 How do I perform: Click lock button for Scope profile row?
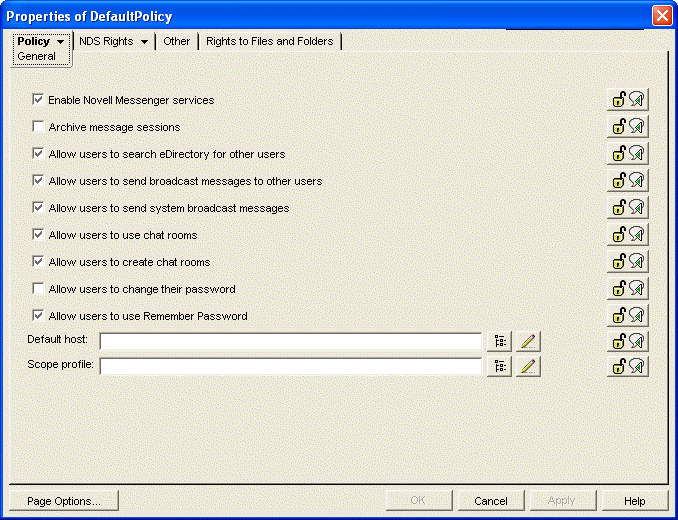[x=627, y=366]
